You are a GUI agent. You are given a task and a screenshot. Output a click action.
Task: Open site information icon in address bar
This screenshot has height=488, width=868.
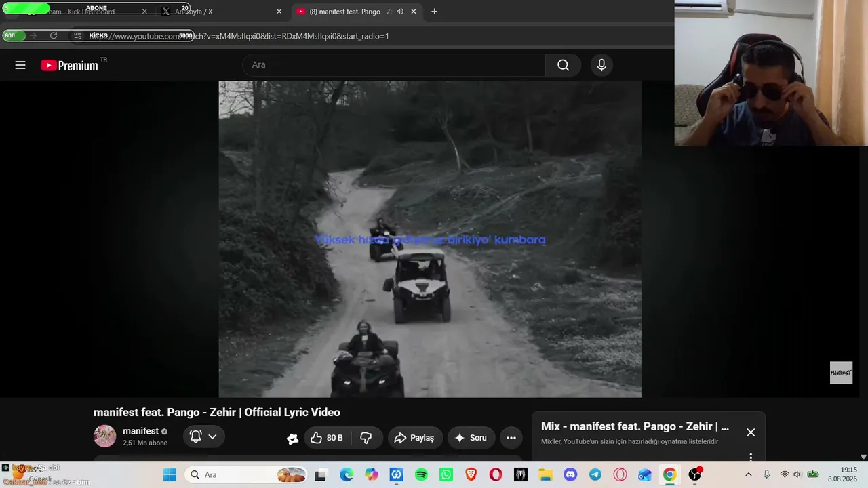[78, 36]
